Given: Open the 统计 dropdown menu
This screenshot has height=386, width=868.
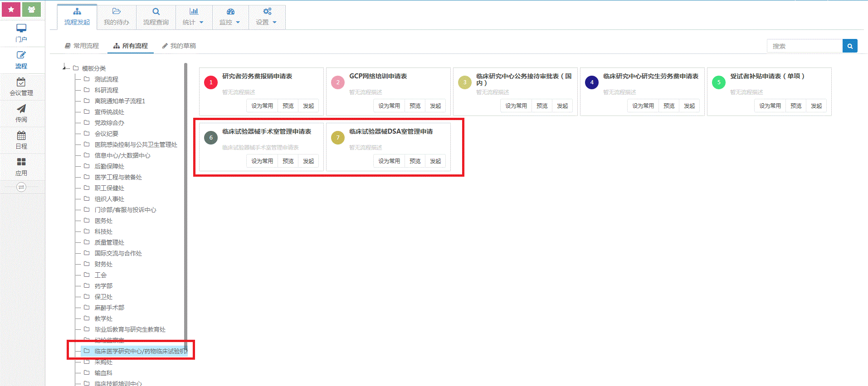Looking at the screenshot, I should click(194, 17).
